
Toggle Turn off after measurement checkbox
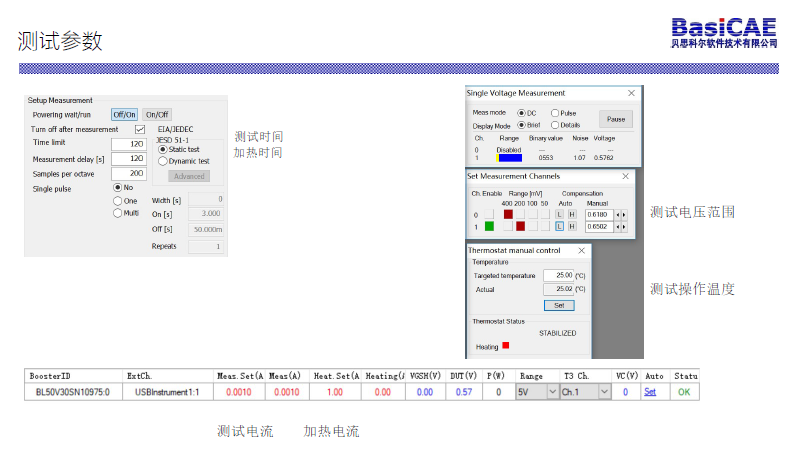(x=140, y=129)
